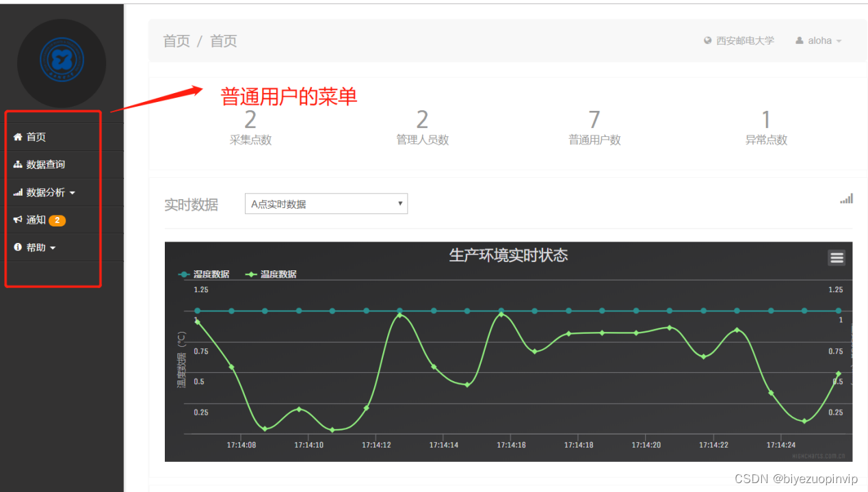Screen dimensions: 868x492
Task: Hide 湿度数据 line via its legend marker
Action: point(183,273)
